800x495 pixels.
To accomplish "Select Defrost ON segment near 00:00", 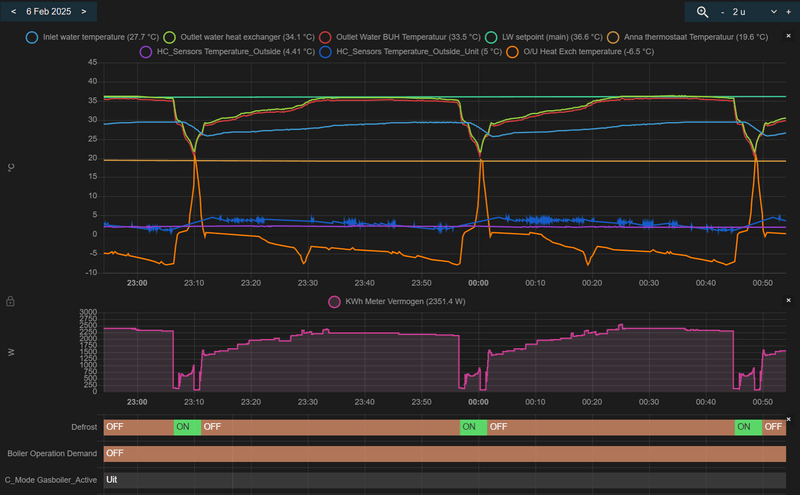I will (473, 427).
